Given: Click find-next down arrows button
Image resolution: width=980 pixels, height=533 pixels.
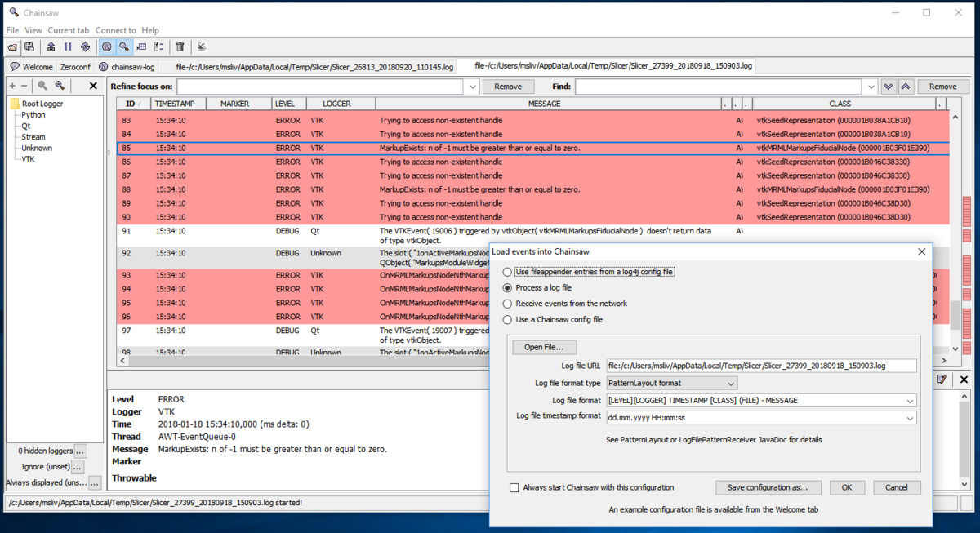Looking at the screenshot, I should [x=889, y=87].
